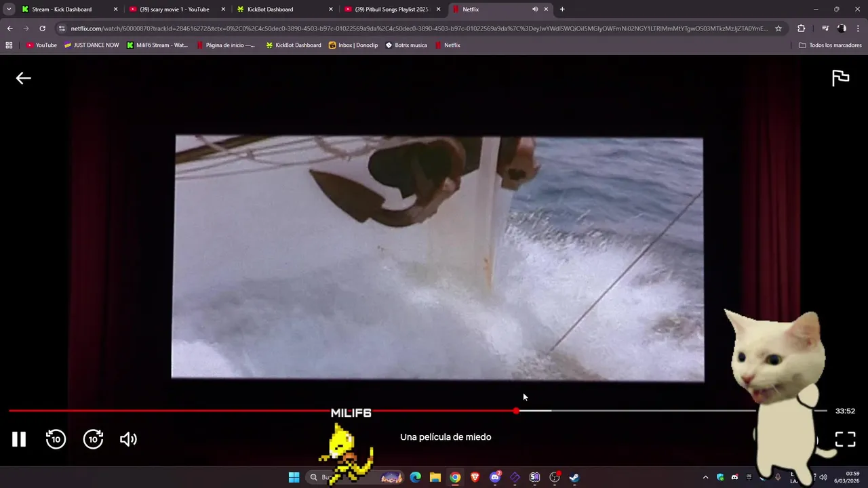Image resolution: width=868 pixels, height=488 pixels.
Task: Reload the current page
Action: [42, 28]
